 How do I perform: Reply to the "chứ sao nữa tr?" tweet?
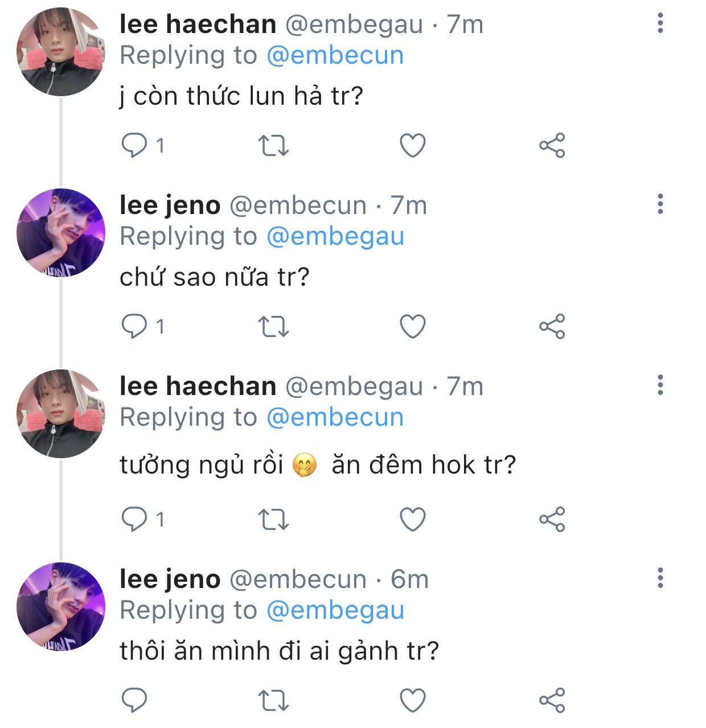coord(134,327)
